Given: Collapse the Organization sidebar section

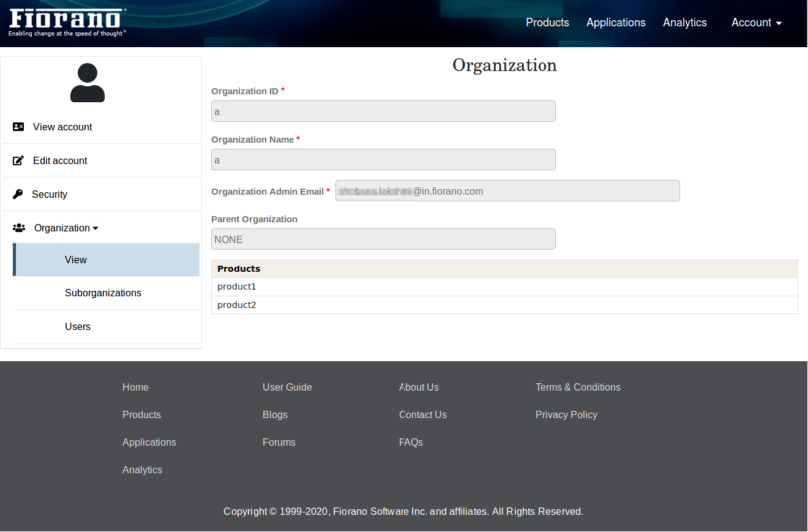Looking at the screenshot, I should coord(66,228).
